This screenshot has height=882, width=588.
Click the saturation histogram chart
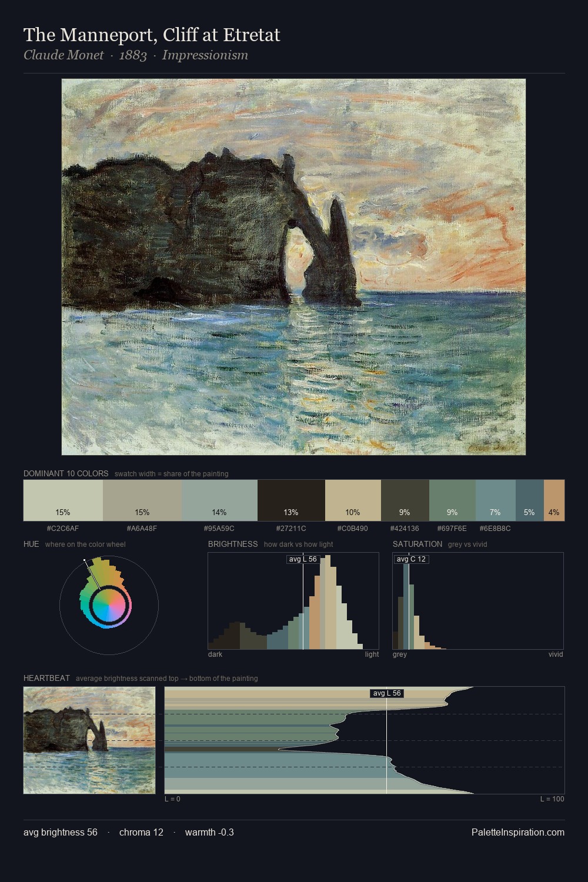(x=478, y=601)
